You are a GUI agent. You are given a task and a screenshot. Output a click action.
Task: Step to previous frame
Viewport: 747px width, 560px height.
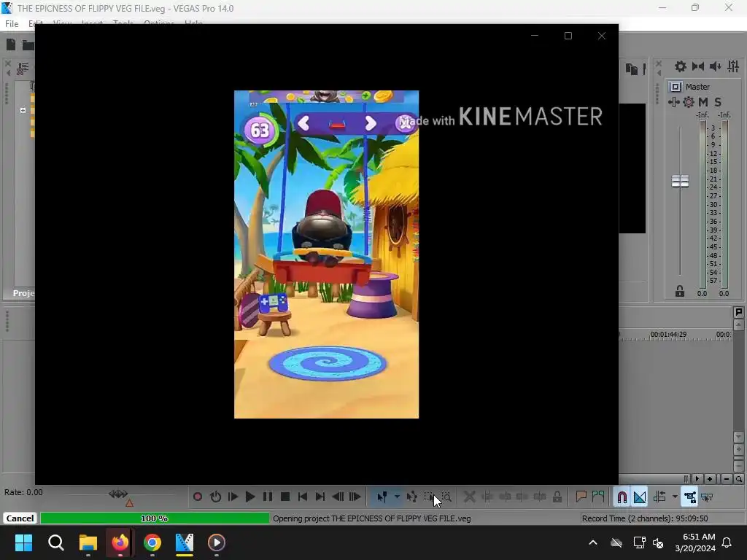pos(338,497)
